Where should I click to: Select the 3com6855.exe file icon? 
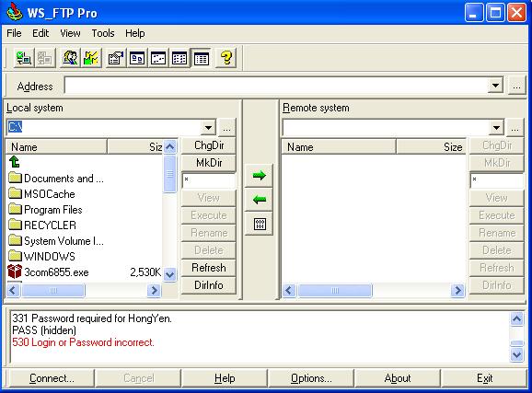pyautogui.click(x=15, y=272)
